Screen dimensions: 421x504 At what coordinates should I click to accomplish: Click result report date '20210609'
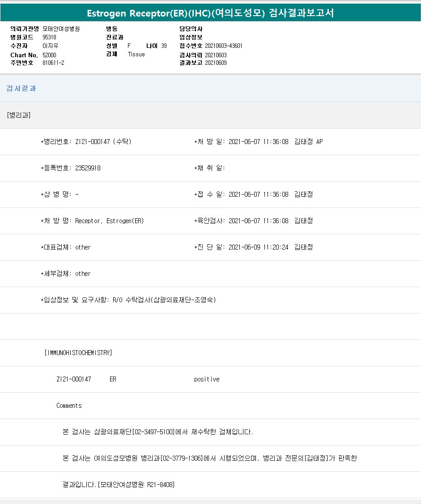[x=216, y=63]
